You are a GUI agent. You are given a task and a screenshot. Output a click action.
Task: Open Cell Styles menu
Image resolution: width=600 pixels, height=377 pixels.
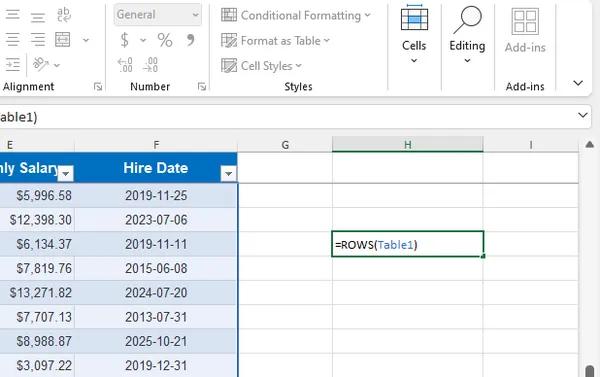click(x=261, y=66)
